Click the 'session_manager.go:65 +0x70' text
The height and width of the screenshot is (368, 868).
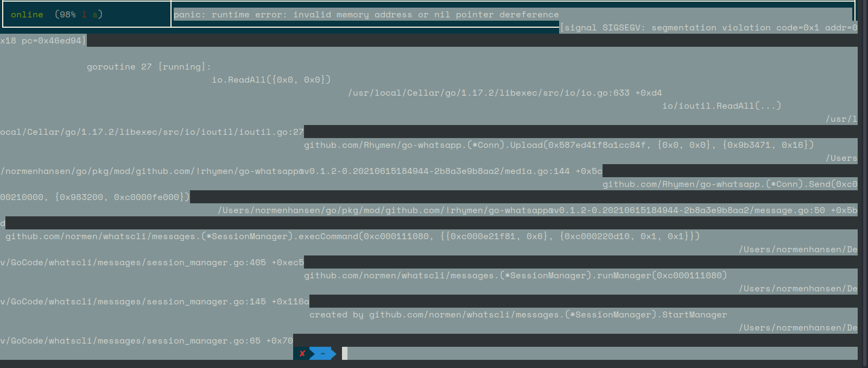[147, 341]
